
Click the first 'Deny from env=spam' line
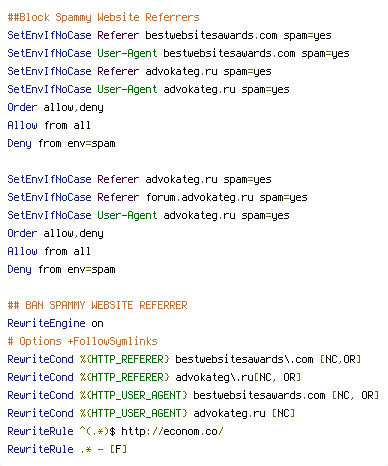click(61, 143)
